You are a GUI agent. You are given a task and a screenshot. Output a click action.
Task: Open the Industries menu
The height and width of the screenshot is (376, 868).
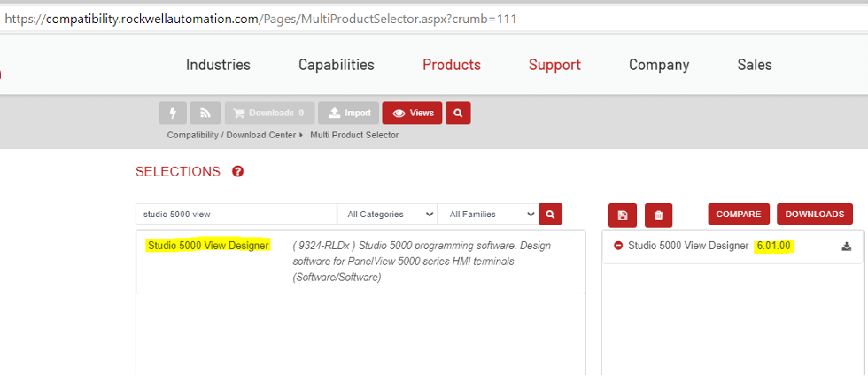tap(218, 65)
